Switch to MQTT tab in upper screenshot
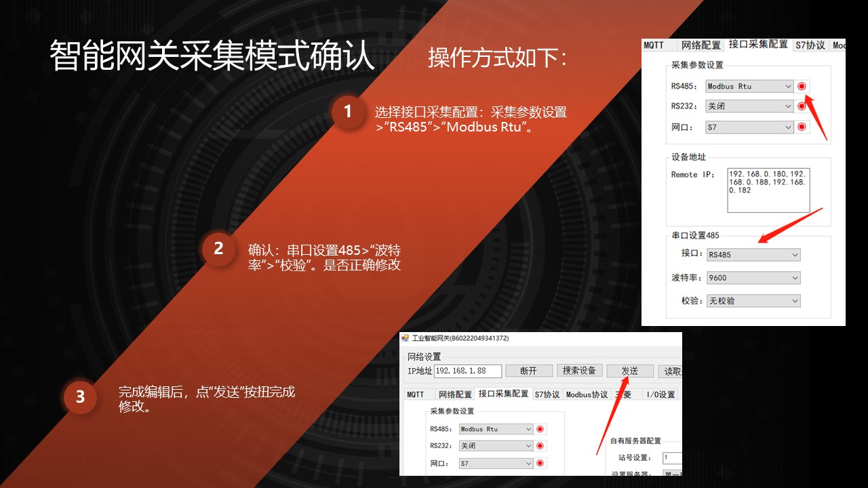Viewport: 868px width, 488px height. point(654,45)
